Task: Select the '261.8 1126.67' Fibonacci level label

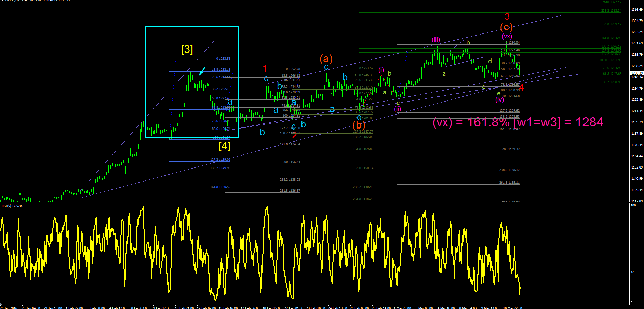Action: 290,191
